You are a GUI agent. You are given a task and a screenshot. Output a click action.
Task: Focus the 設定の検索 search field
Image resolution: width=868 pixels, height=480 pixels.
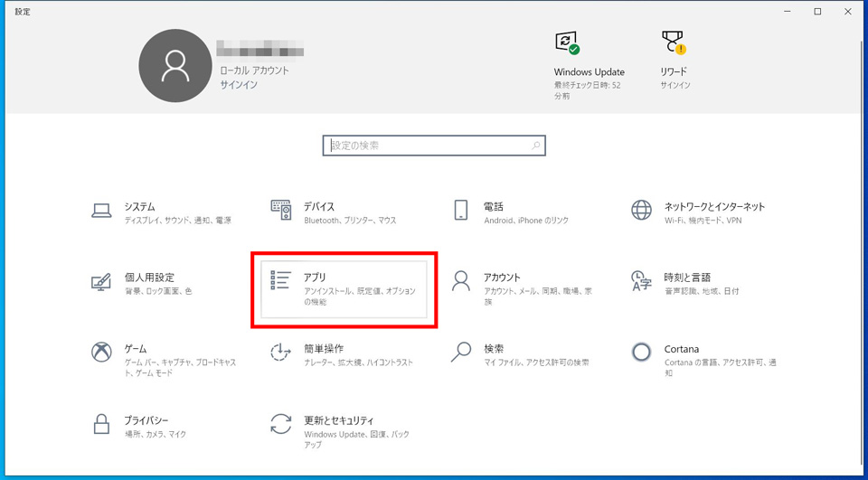[x=434, y=146]
